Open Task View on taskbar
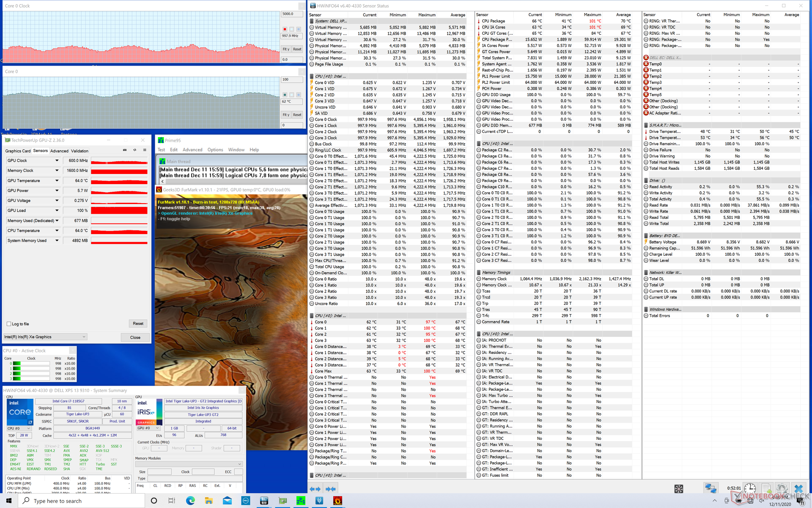This screenshot has height=508, width=812. [x=172, y=501]
